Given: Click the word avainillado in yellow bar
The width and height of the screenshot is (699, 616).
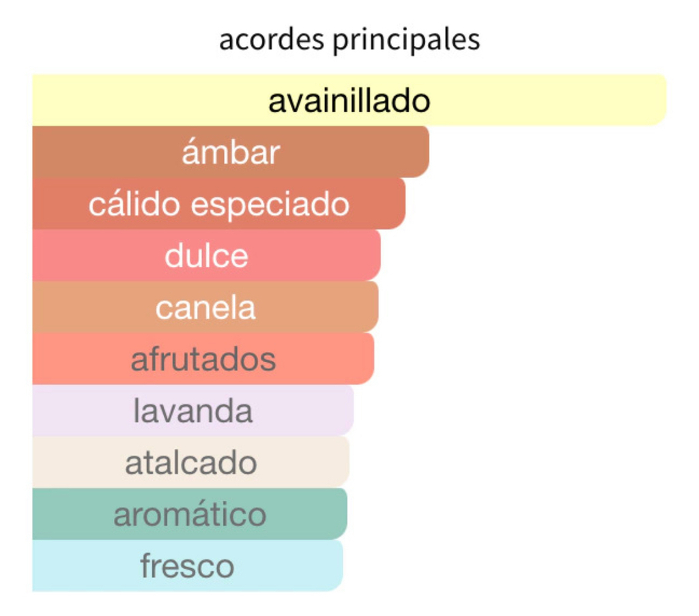Looking at the screenshot, I should [349, 101].
